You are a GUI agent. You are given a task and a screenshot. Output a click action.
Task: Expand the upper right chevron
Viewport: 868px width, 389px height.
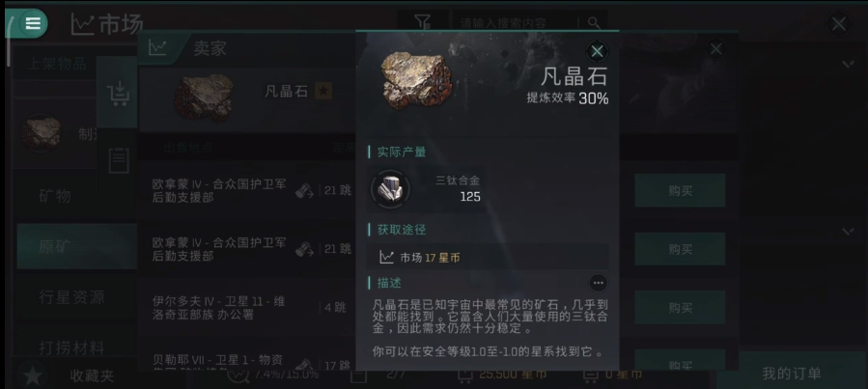[848, 64]
